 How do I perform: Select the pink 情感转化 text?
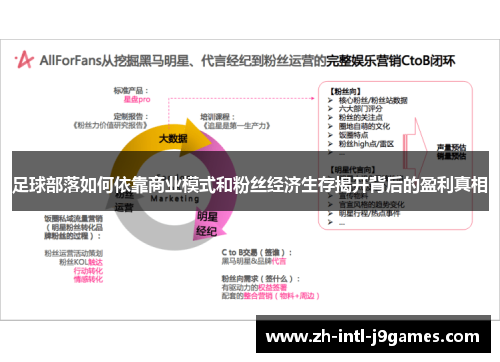[x=88, y=279]
